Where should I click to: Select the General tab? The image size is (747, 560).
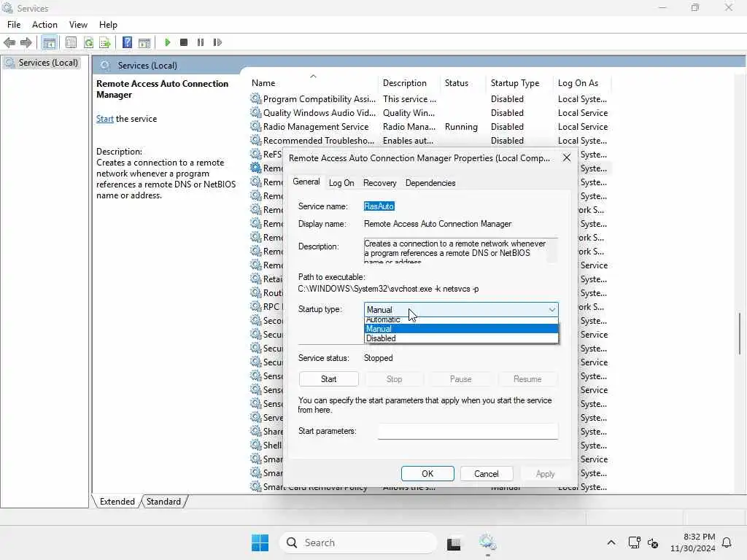click(306, 182)
